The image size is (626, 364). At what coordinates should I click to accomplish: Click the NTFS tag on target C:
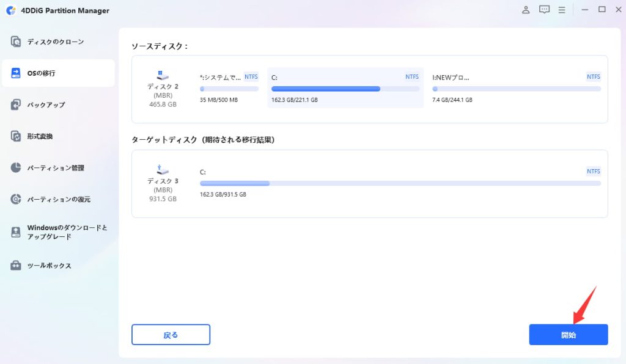[x=593, y=171]
